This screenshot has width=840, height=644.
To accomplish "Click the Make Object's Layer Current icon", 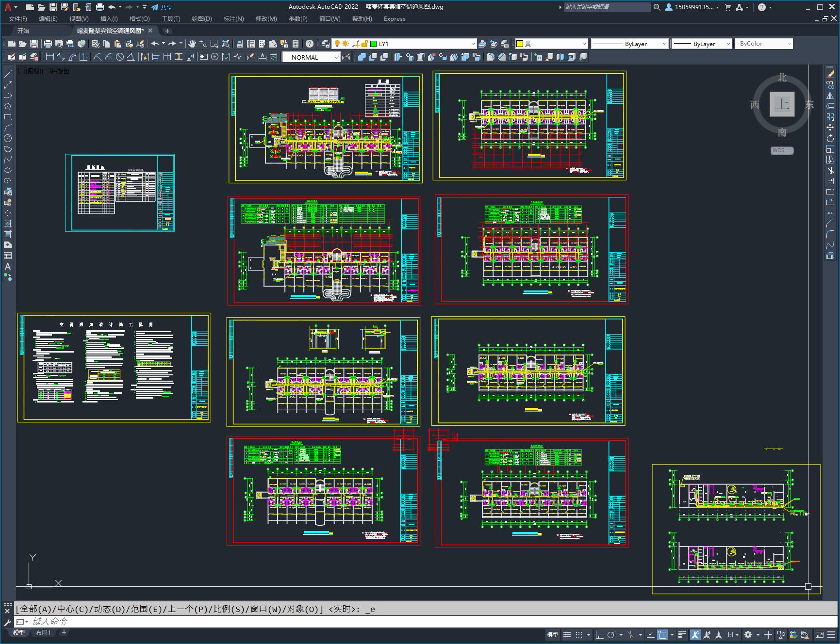I will [482, 44].
